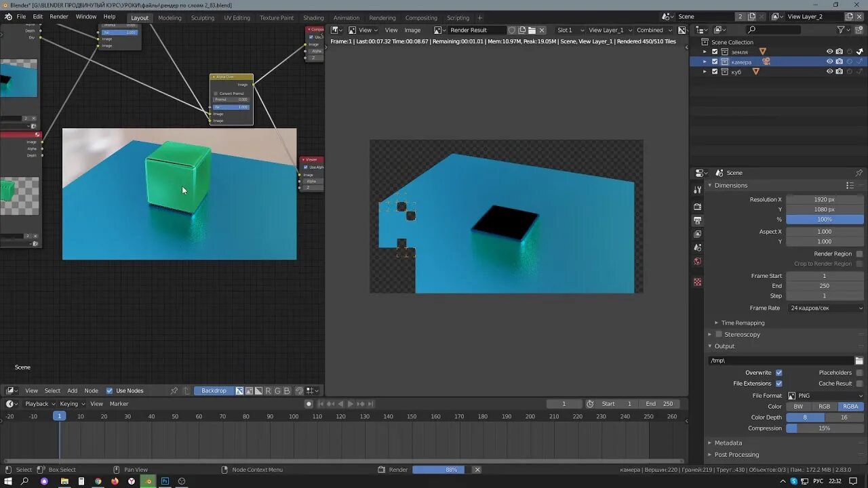Click the pin icon in node editor header
The height and width of the screenshot is (488, 868).
[174, 390]
